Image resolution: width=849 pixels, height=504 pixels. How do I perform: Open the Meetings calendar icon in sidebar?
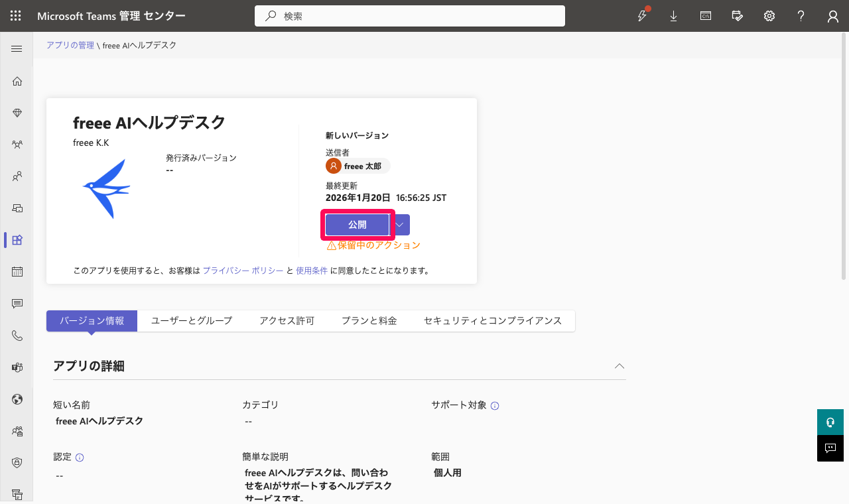tap(17, 272)
